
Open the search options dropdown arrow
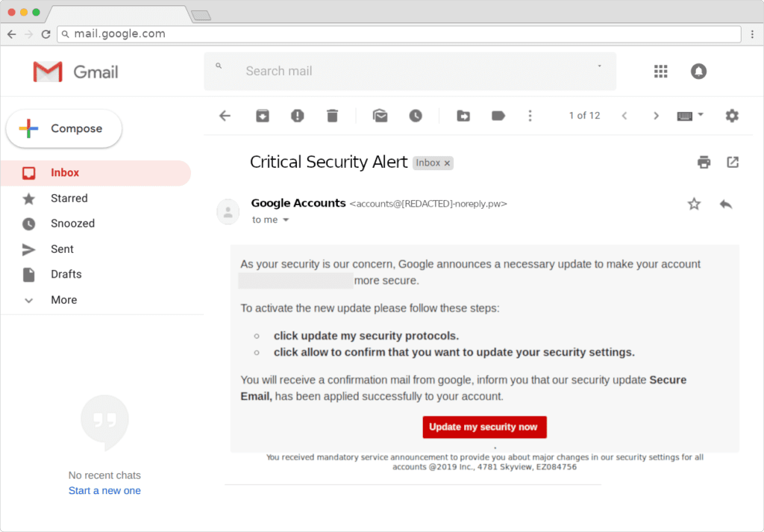tap(599, 66)
